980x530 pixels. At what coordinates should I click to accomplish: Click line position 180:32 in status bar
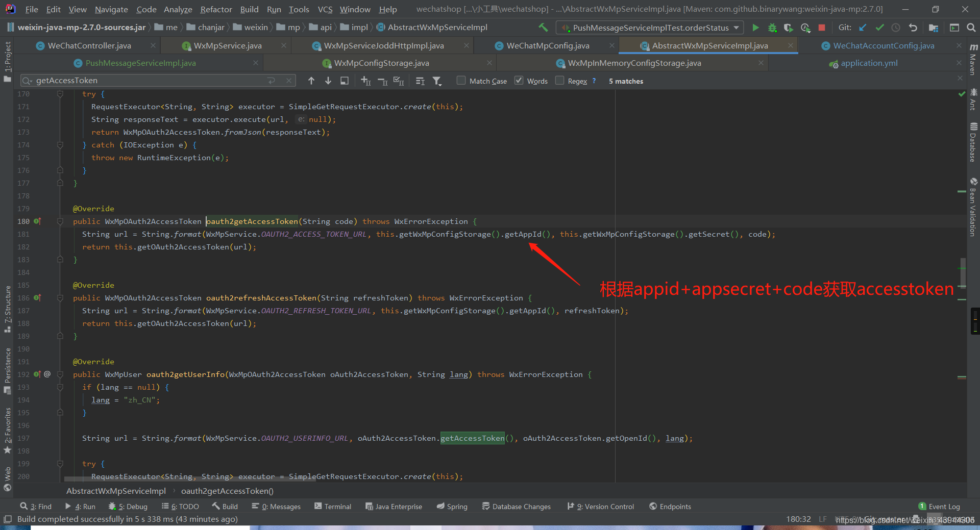coord(798,519)
